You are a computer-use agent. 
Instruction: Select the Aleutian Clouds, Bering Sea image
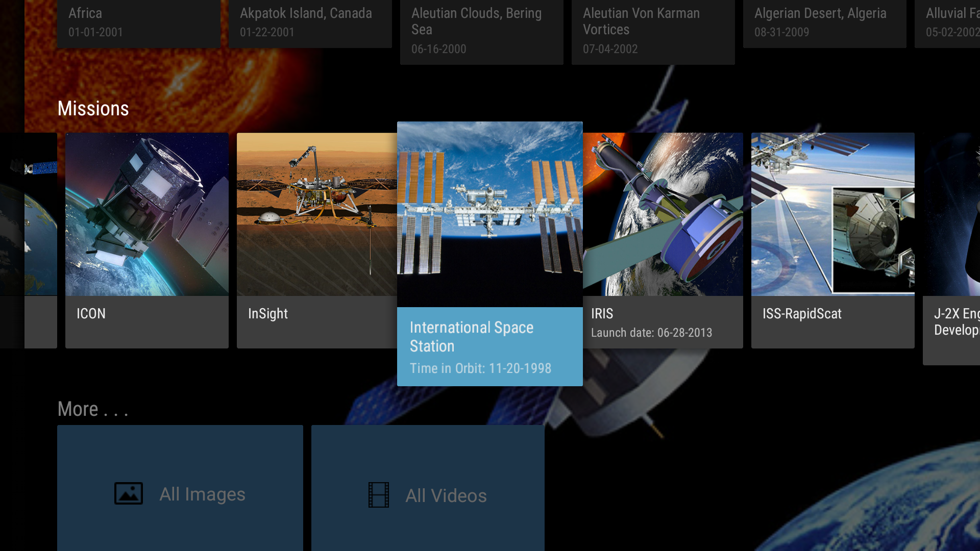point(481,31)
